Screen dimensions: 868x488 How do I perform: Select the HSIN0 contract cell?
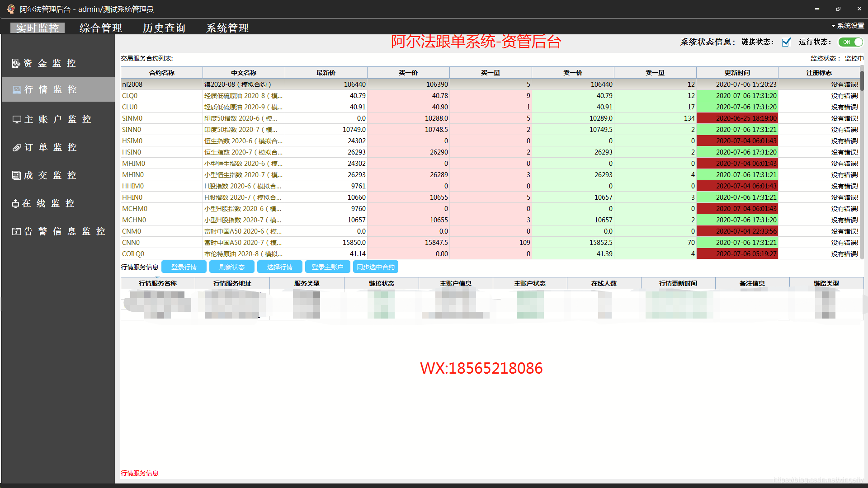[x=162, y=152]
